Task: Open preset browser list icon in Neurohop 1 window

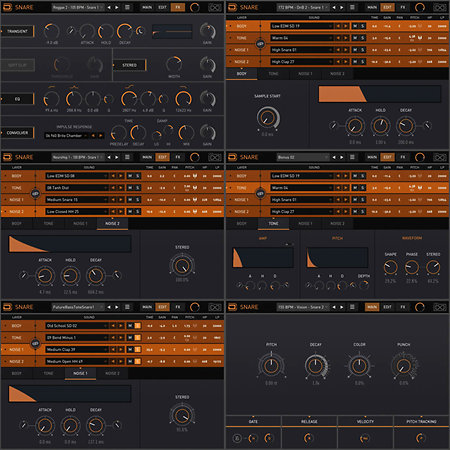Action: click(127, 157)
